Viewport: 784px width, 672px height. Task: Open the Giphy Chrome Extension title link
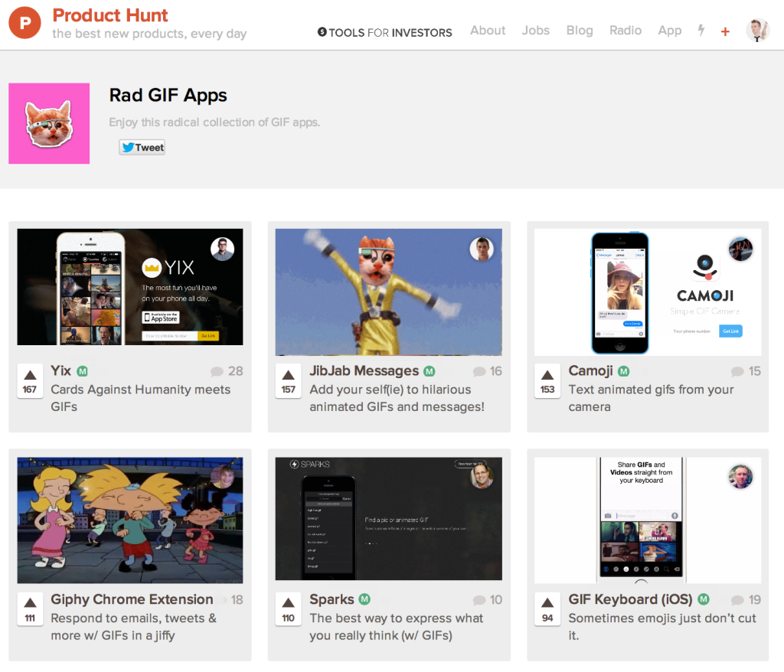pyautogui.click(x=132, y=599)
